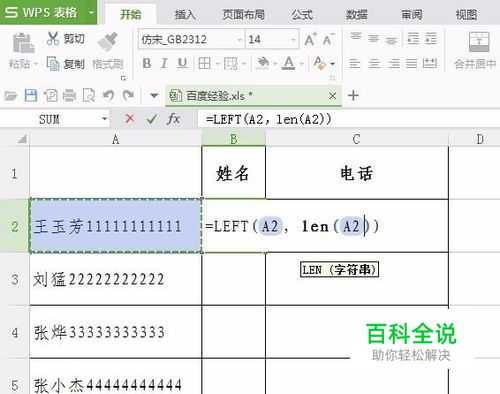Open the font size dropdown
The height and width of the screenshot is (394, 500).
(x=293, y=40)
